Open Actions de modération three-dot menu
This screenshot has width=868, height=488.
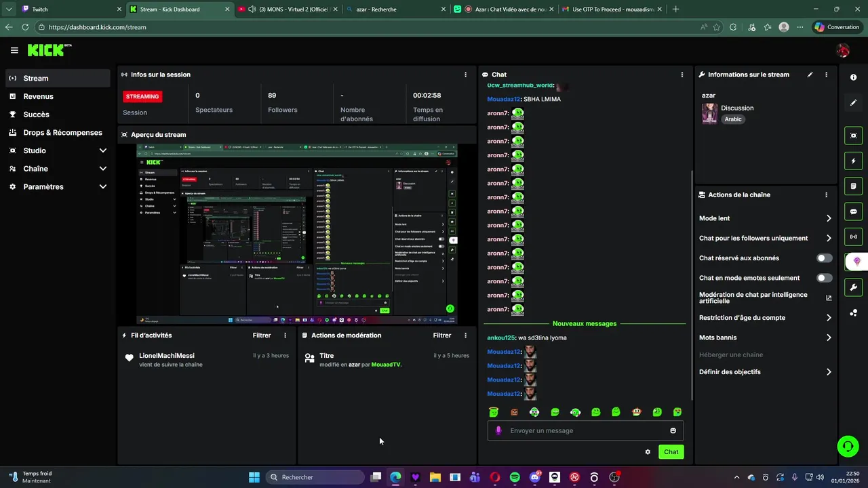pos(465,335)
